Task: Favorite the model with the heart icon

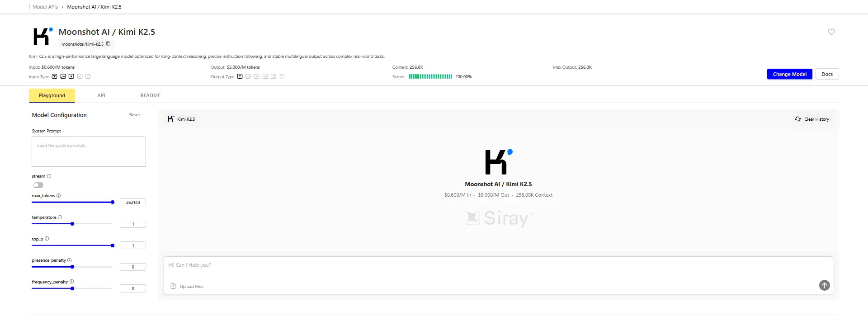Action: (831, 32)
